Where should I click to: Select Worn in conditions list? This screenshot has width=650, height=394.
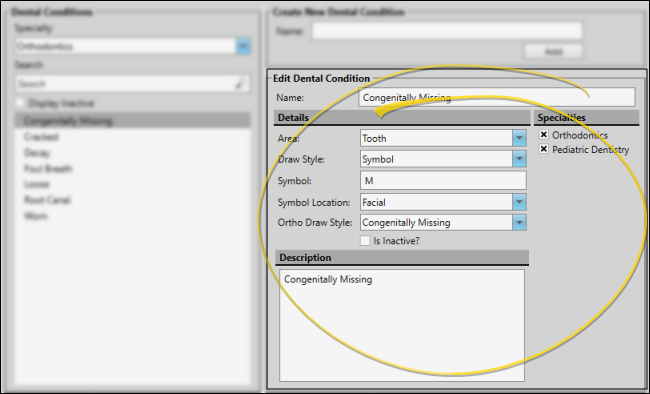pyautogui.click(x=133, y=216)
